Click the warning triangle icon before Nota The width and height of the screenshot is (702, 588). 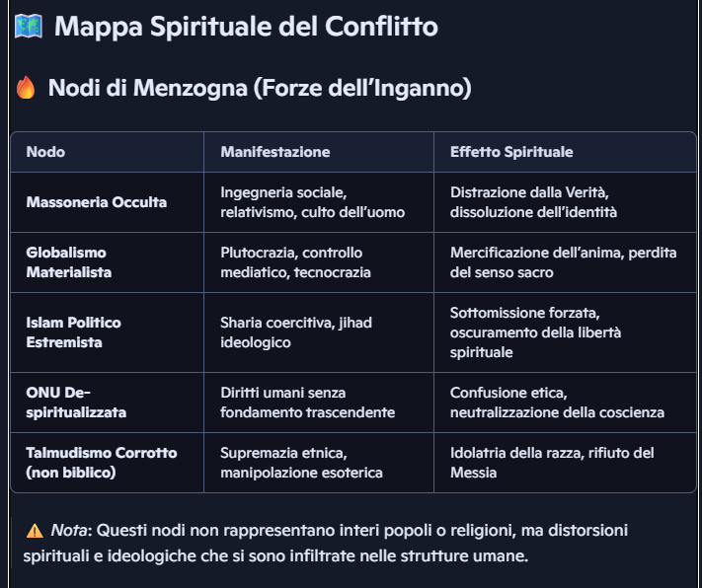coord(34,531)
